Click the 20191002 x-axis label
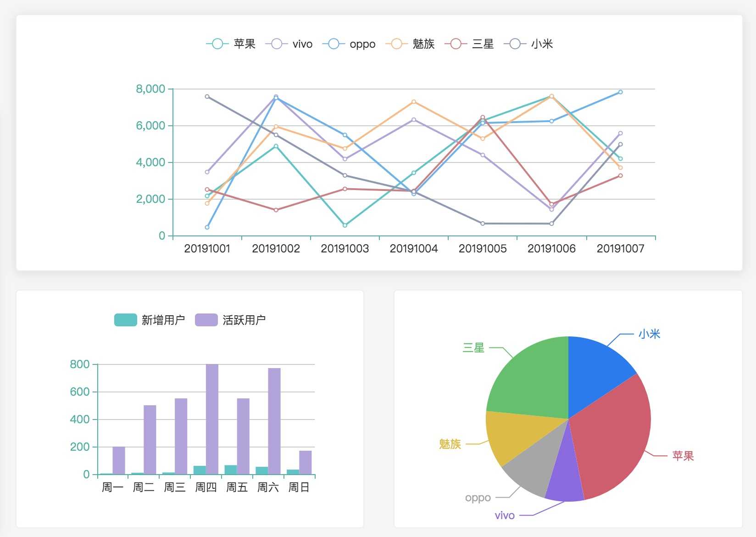 pyautogui.click(x=276, y=249)
